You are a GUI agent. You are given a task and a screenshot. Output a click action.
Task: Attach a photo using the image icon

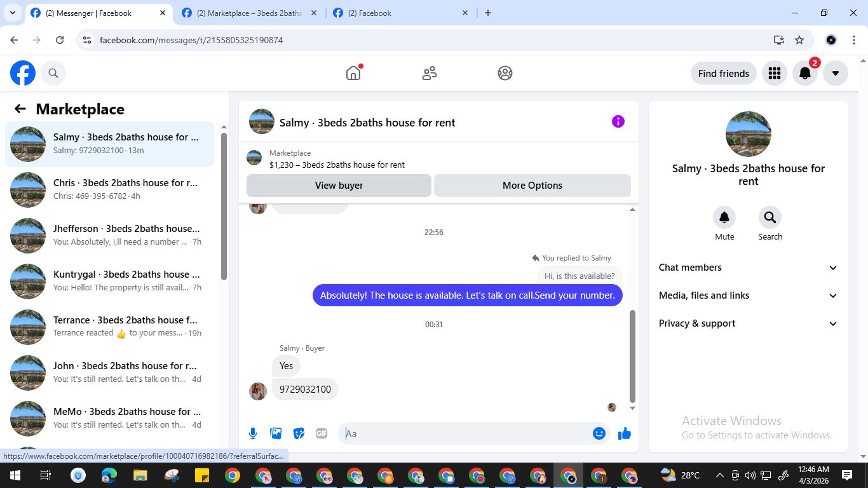pos(276,433)
